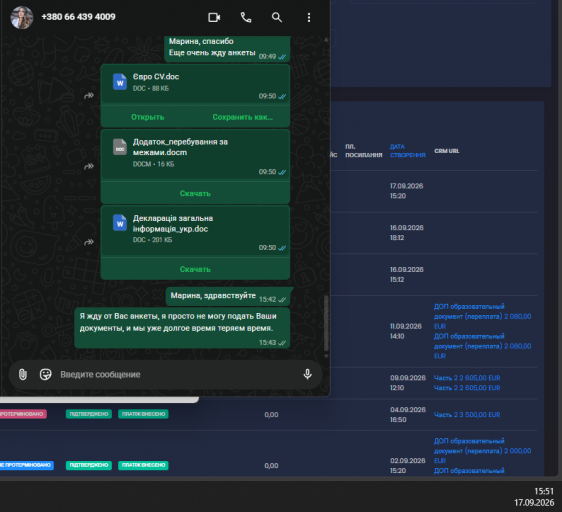Select 0,00 amount in the 04.09.2026 row
The height and width of the screenshot is (512, 562).
point(271,415)
